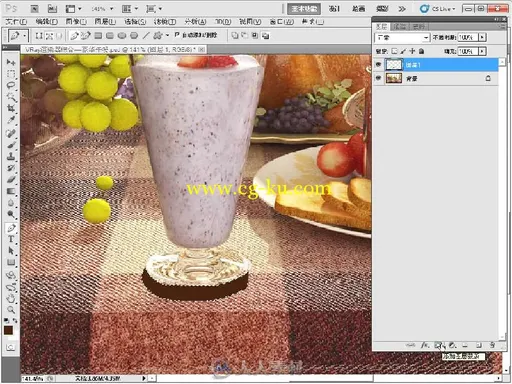This screenshot has width=512, height=384.
Task: Select the Path Selection tool
Action: tap(11, 251)
